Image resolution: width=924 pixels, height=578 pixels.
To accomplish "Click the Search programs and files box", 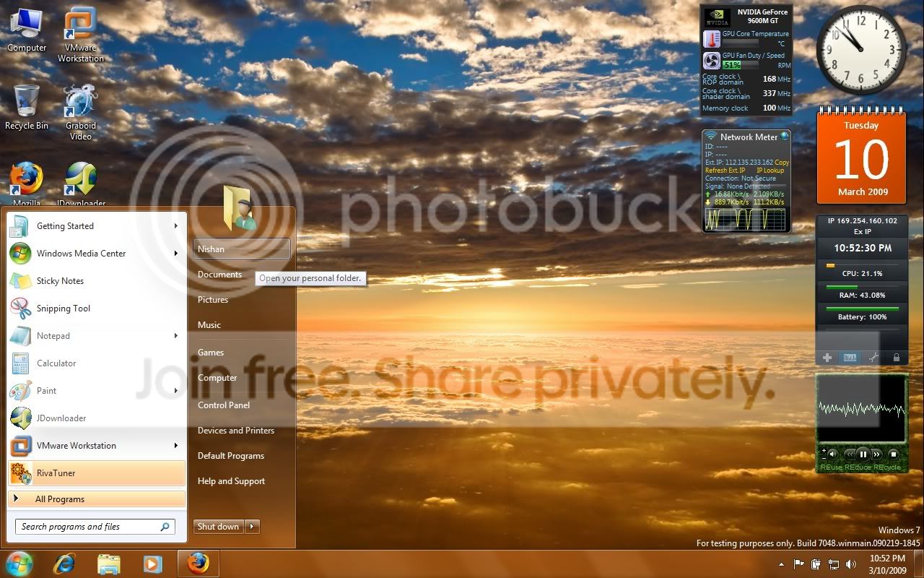I will coord(95,527).
